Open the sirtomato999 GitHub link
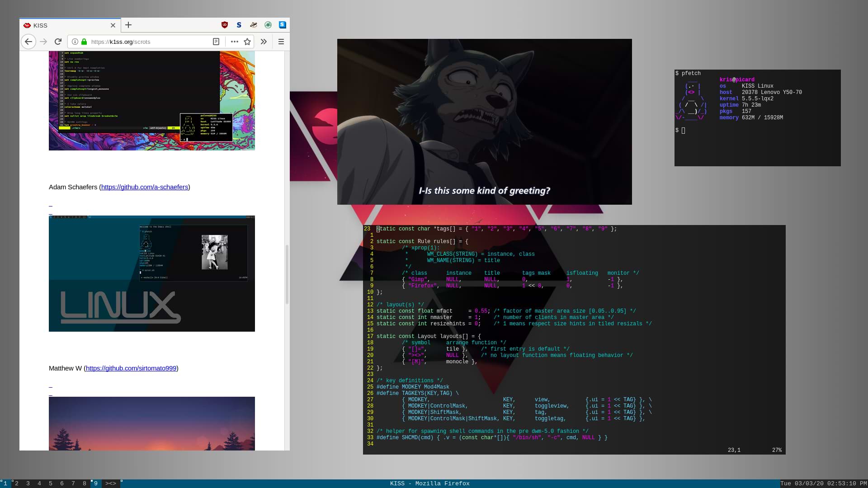The height and width of the screenshot is (488, 868). click(131, 368)
